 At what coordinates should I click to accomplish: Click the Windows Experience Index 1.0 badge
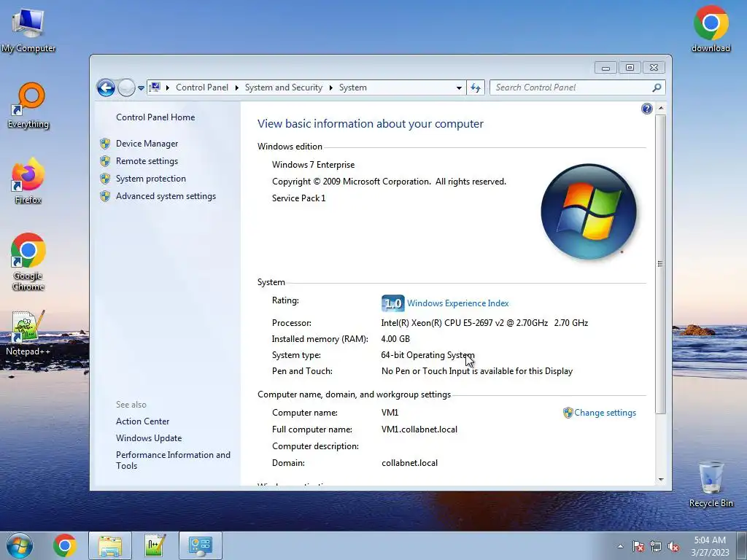pos(393,303)
